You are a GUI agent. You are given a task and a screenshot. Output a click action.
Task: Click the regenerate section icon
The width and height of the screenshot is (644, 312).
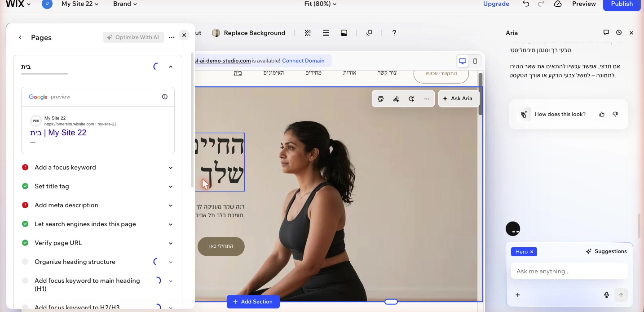click(x=411, y=99)
